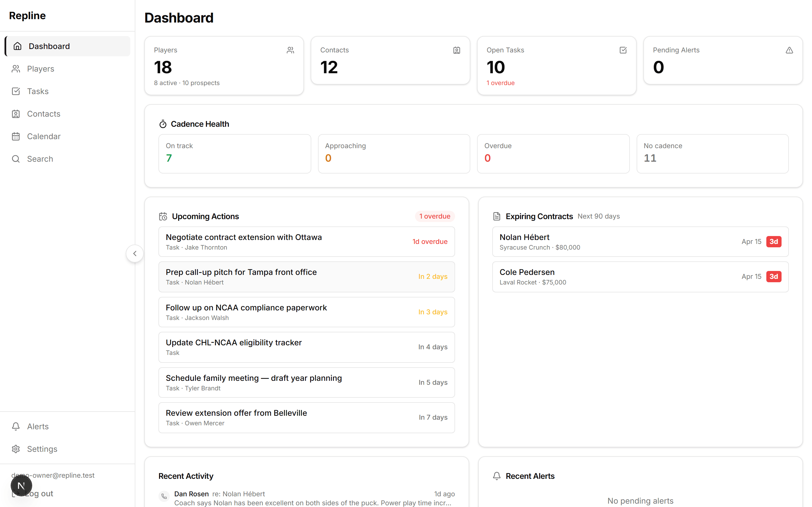Open the Alerts bell in the sidebar
This screenshot has height=507, width=812.
16,426
